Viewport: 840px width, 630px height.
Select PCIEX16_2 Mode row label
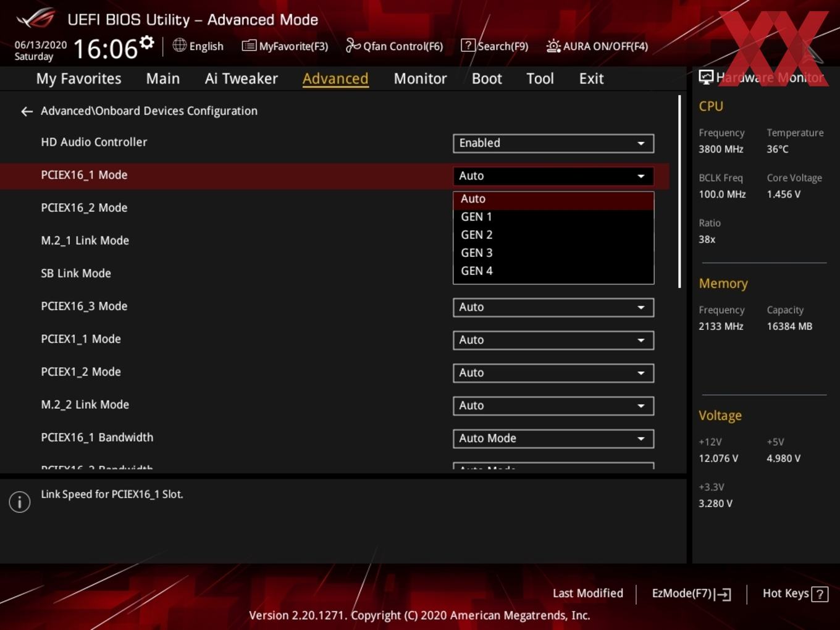pyautogui.click(x=84, y=208)
